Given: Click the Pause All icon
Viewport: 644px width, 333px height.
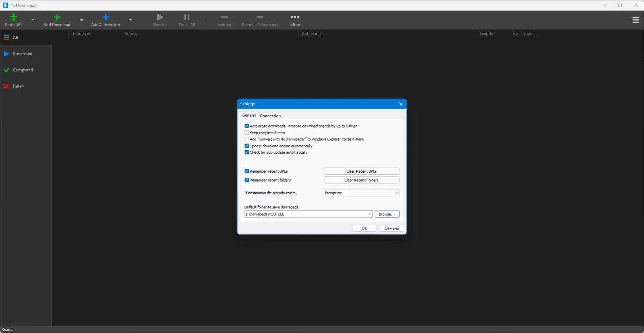Looking at the screenshot, I should click(187, 17).
